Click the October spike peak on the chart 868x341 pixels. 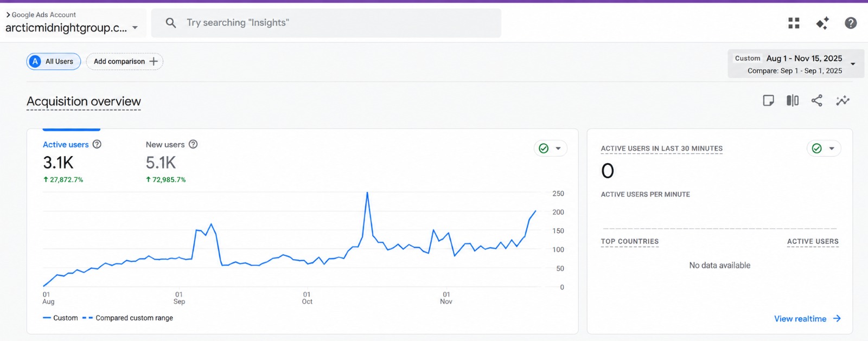pyautogui.click(x=367, y=192)
